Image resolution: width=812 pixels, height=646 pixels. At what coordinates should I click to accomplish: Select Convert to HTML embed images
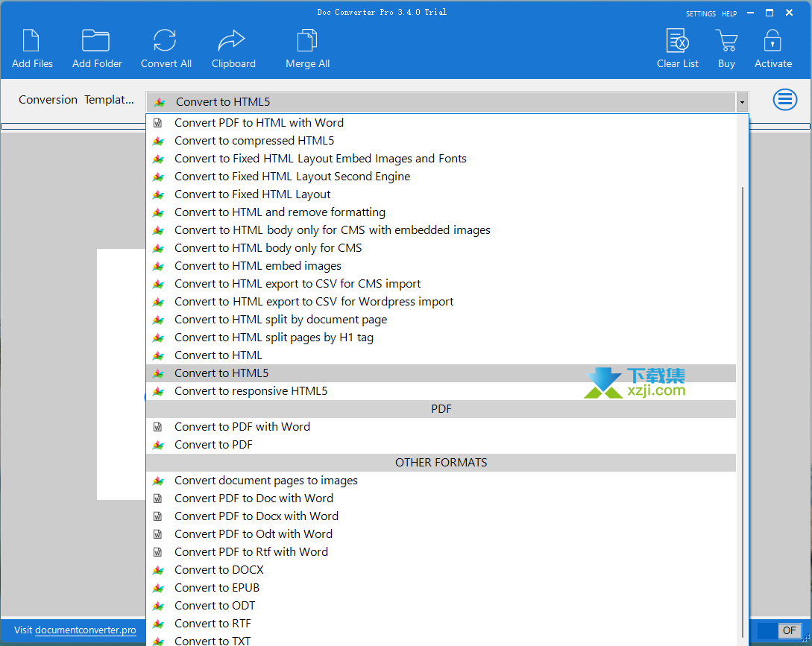coord(441,265)
